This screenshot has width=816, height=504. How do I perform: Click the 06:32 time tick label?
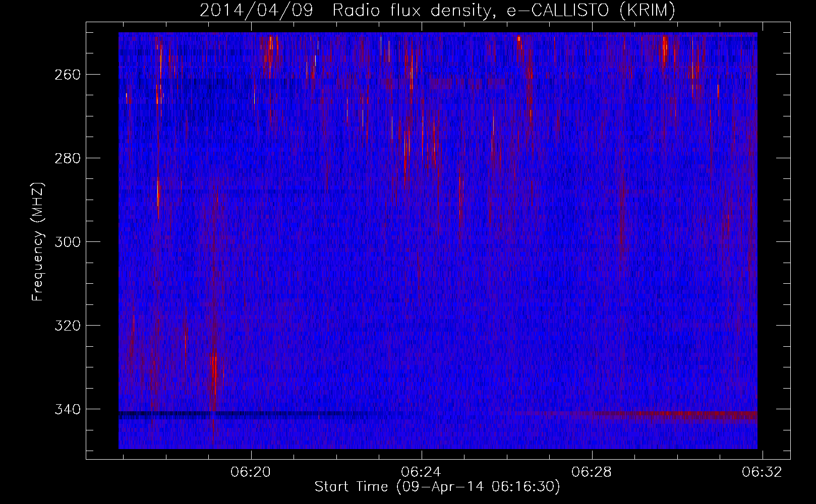point(762,472)
